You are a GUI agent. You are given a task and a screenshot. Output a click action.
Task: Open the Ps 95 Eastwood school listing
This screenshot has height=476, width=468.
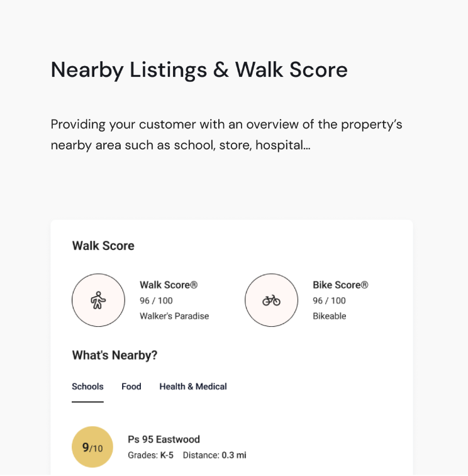[x=164, y=439]
